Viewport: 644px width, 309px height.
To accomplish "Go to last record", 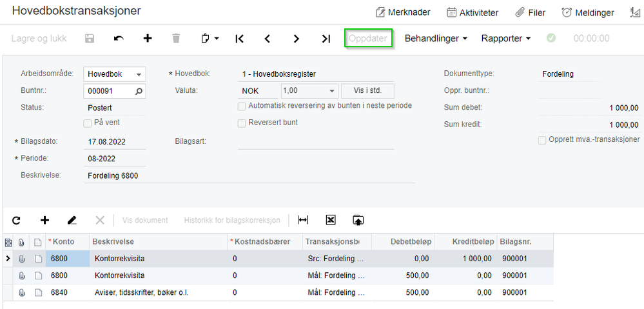I will click(326, 39).
